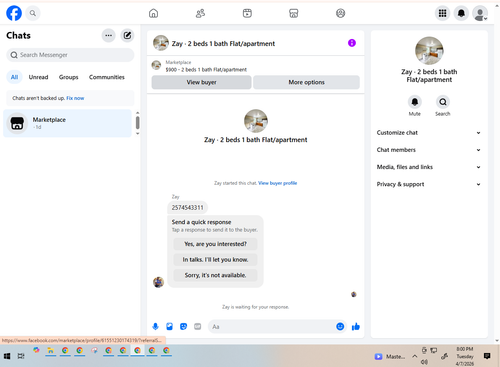Click the Aa message input field
The height and width of the screenshot is (367, 500).
click(272, 327)
